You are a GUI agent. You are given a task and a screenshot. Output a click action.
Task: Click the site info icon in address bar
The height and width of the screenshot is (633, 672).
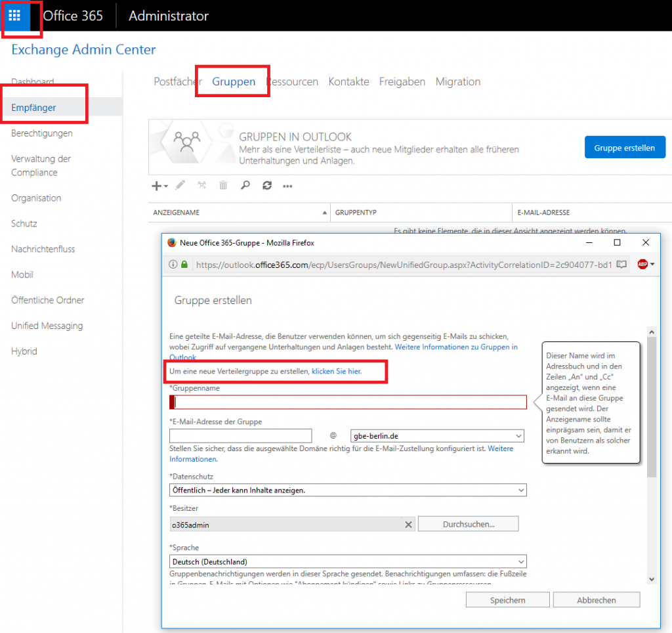tap(173, 264)
